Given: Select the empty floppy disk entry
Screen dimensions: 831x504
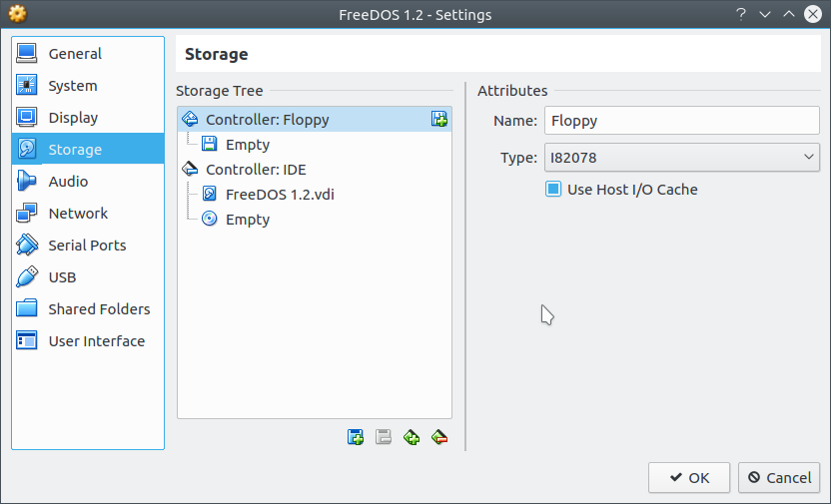Looking at the screenshot, I should 248,145.
